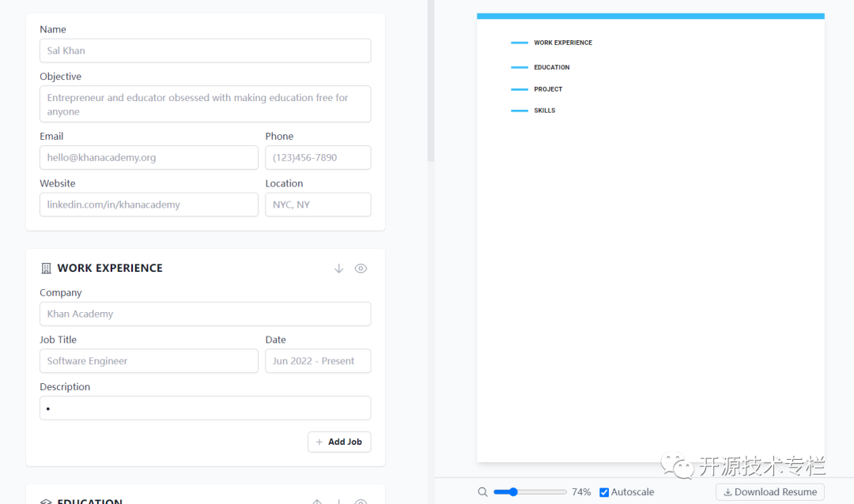This screenshot has height=504, width=854.
Task: Click the Download Resume button
Action: [x=770, y=492]
